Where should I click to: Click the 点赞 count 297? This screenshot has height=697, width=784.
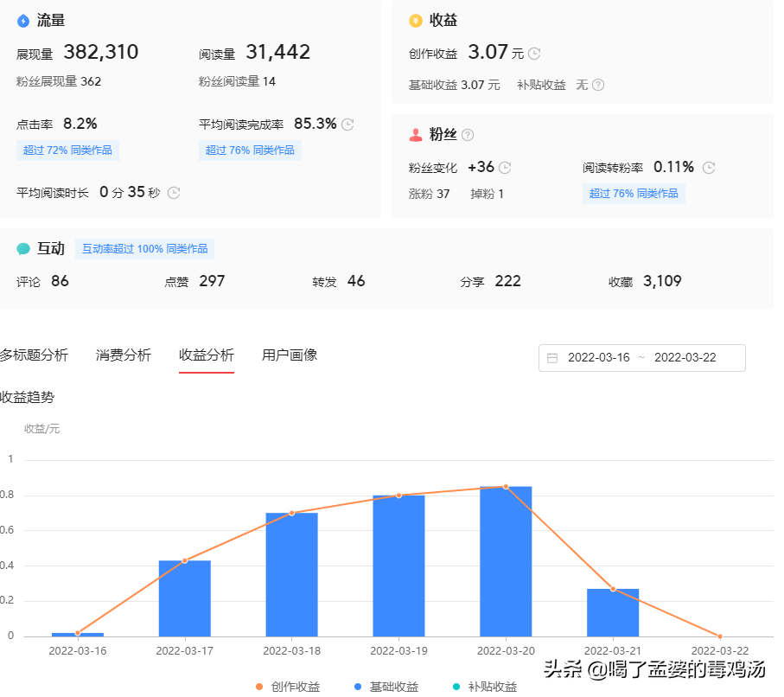(212, 281)
